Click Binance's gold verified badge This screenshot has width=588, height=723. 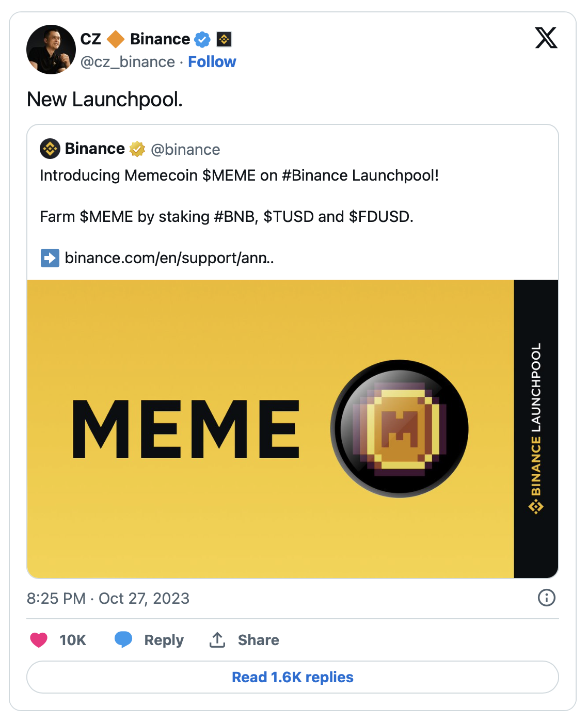coord(137,149)
